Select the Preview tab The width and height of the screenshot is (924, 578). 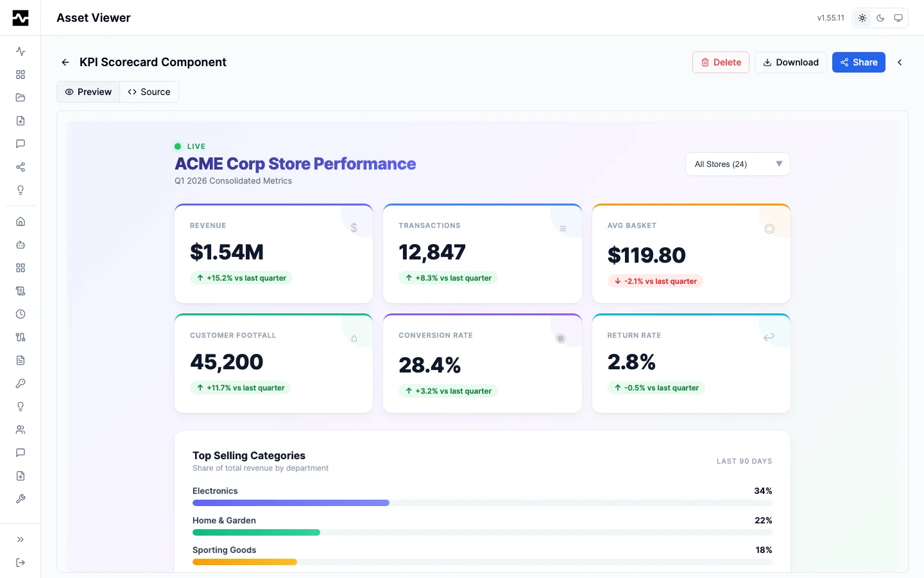(x=89, y=92)
